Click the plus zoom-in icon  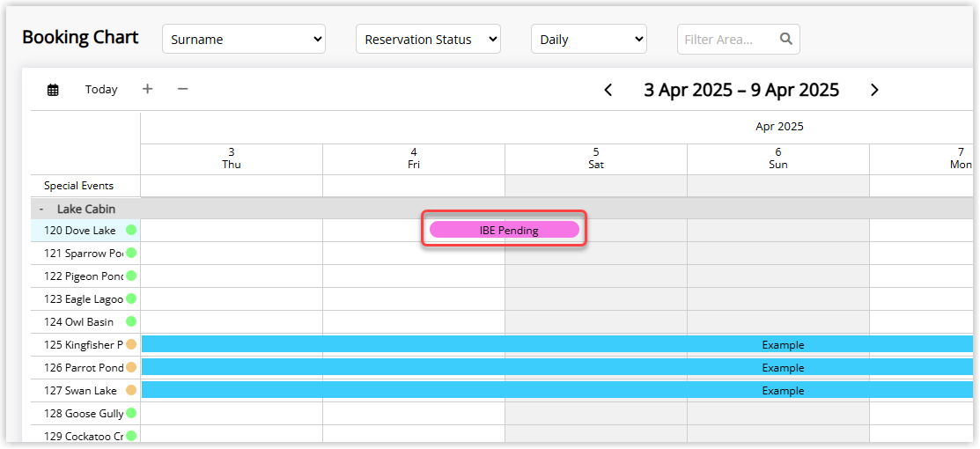pos(147,89)
